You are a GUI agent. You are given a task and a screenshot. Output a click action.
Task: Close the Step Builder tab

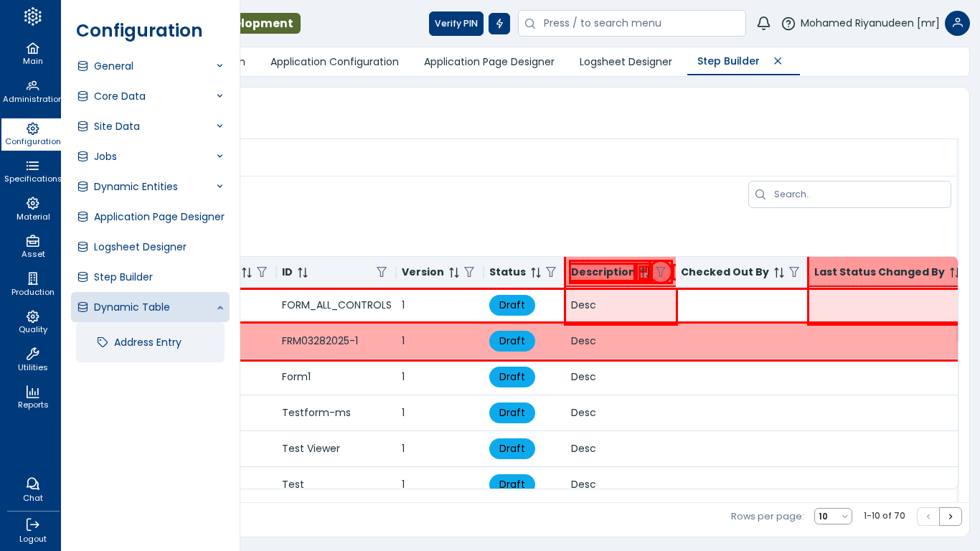(x=778, y=61)
